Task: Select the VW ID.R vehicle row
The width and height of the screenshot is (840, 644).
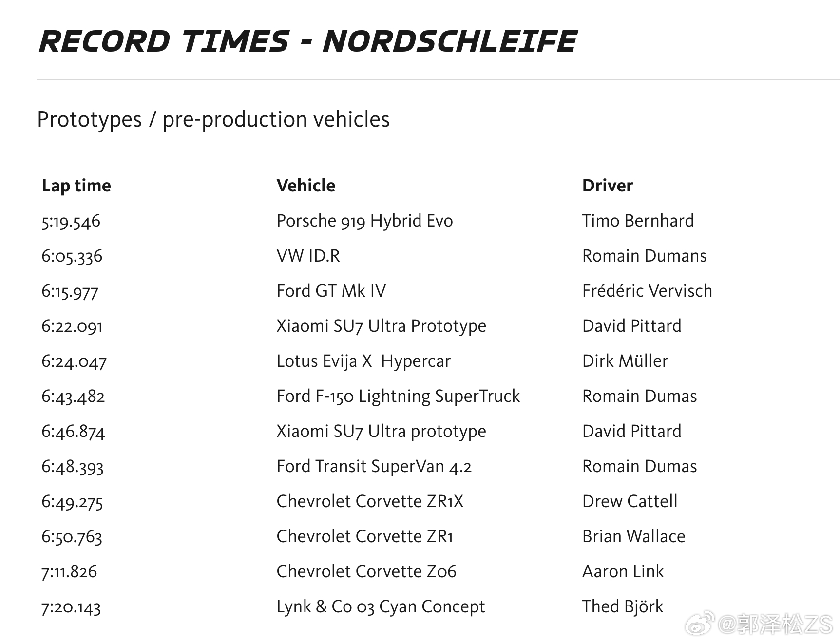Action: [x=308, y=256]
